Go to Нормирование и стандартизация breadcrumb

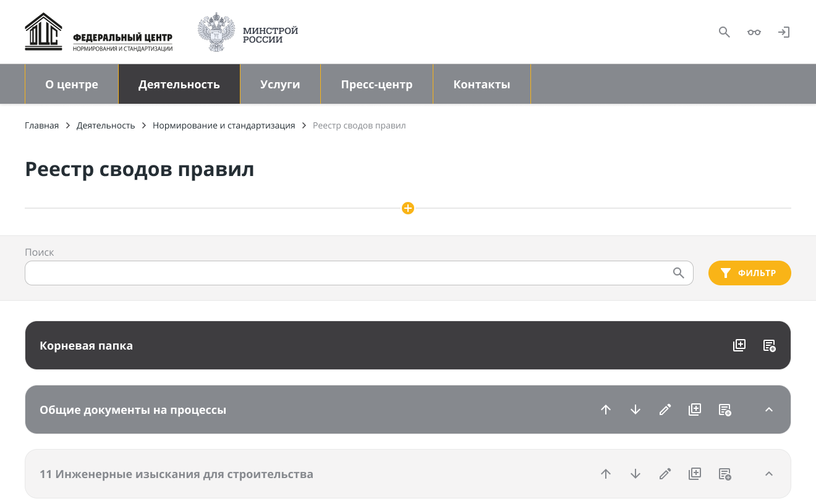click(224, 125)
